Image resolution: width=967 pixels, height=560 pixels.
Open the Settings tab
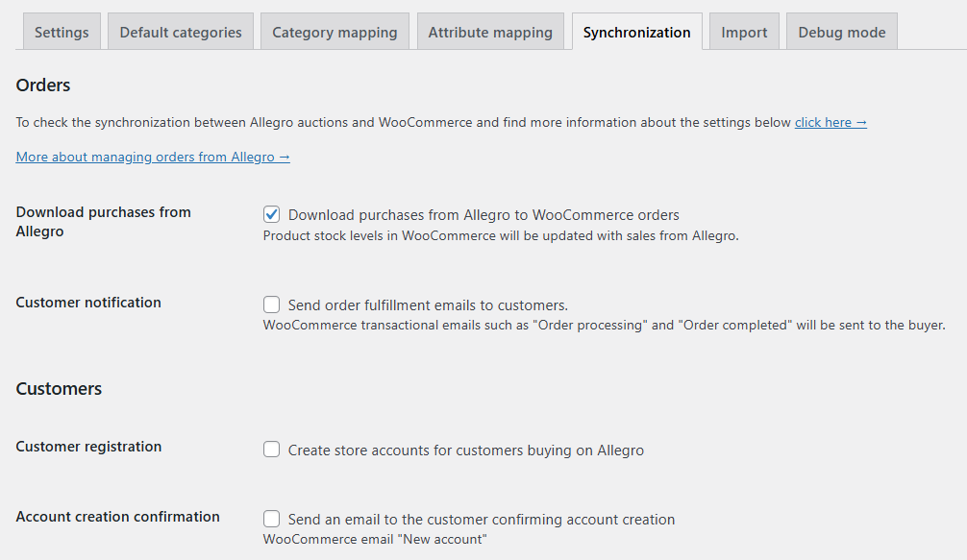tap(62, 32)
